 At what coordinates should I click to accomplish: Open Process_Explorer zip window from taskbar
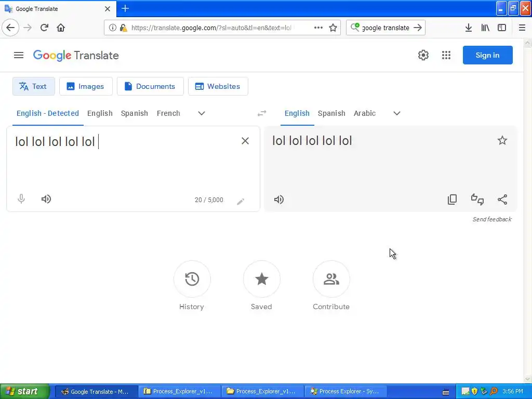coord(179,391)
